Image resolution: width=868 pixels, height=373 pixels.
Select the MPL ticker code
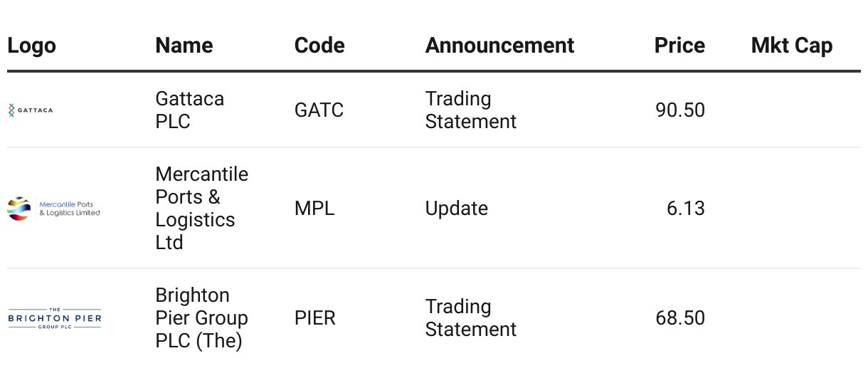pyautogui.click(x=314, y=209)
